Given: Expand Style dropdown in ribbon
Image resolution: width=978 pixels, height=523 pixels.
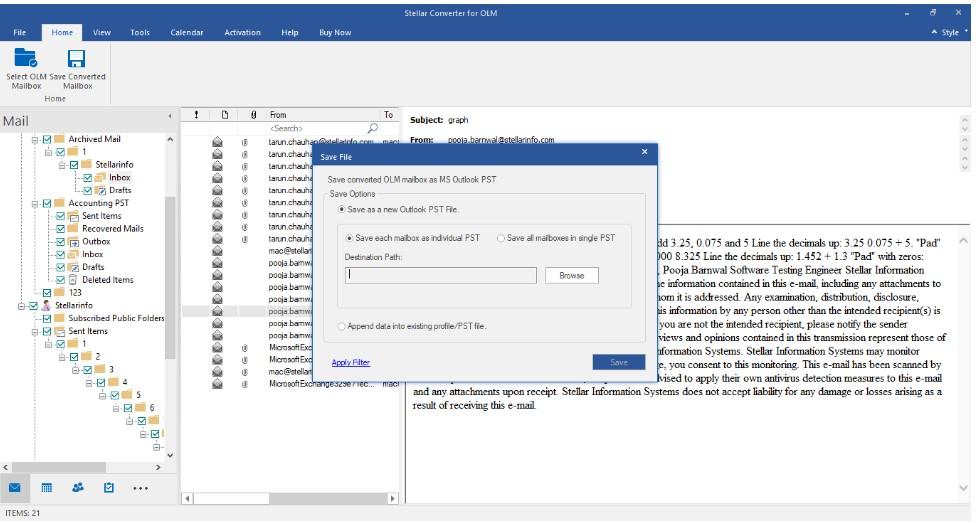Looking at the screenshot, I should (x=951, y=32).
